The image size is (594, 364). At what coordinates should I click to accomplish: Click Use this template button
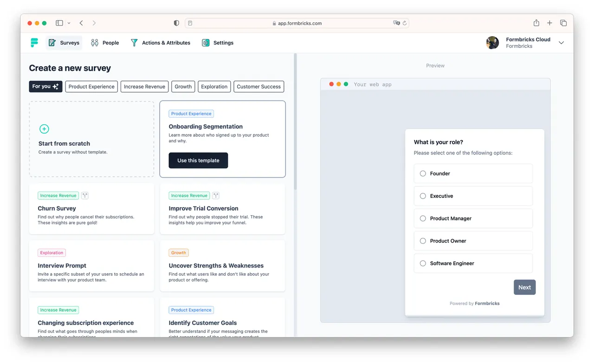pyautogui.click(x=198, y=160)
